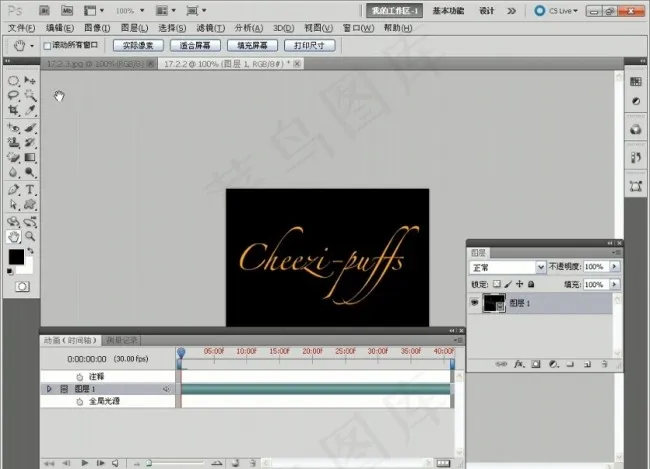Launch Bridge from application bar
The image size is (650, 469).
[44, 10]
